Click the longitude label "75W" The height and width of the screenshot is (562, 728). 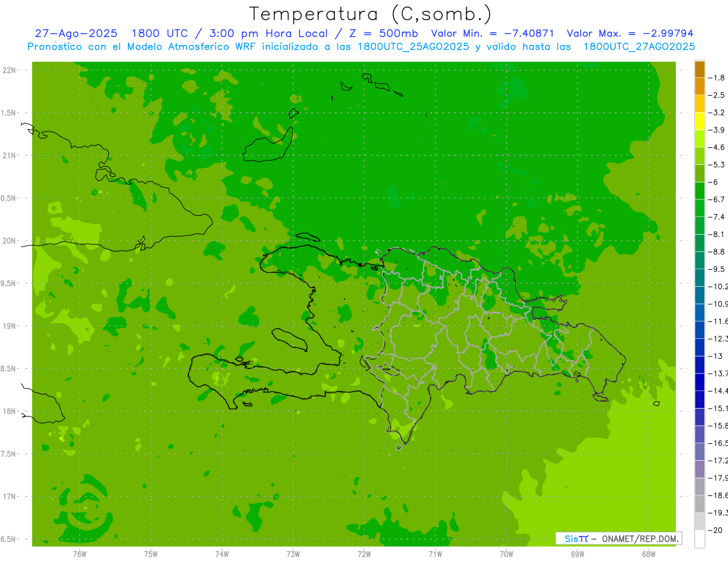click(x=151, y=554)
